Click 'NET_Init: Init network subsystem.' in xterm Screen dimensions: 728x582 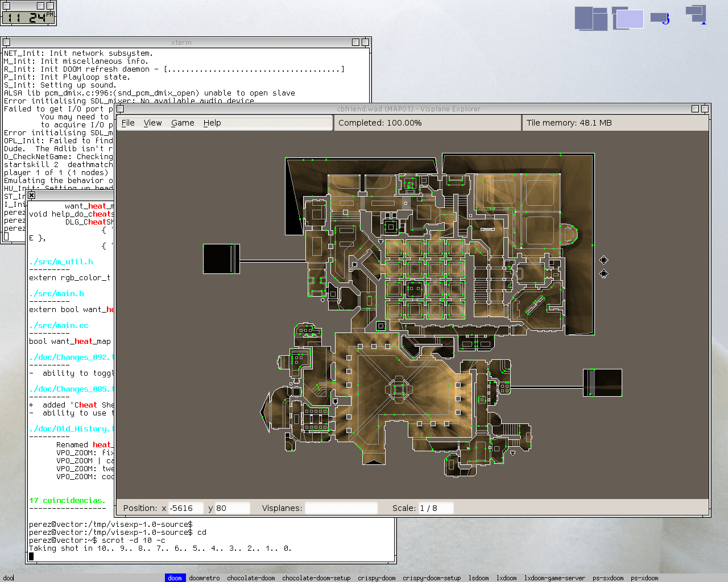pos(78,53)
